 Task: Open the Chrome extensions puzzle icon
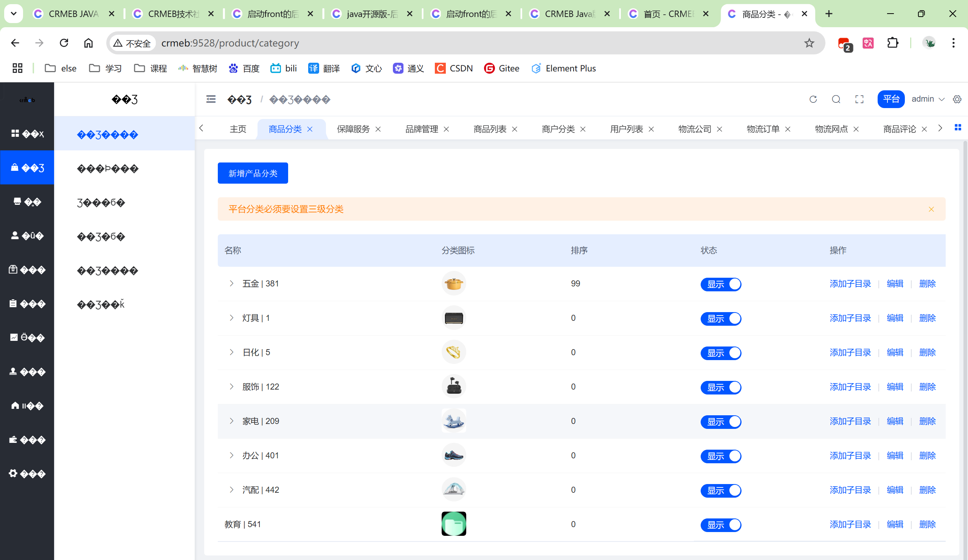coord(893,43)
